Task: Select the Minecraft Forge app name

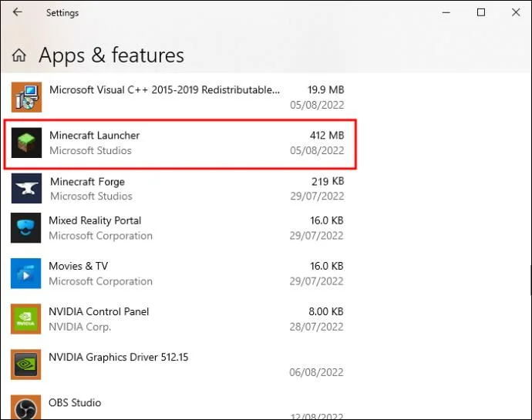Action: tap(88, 182)
